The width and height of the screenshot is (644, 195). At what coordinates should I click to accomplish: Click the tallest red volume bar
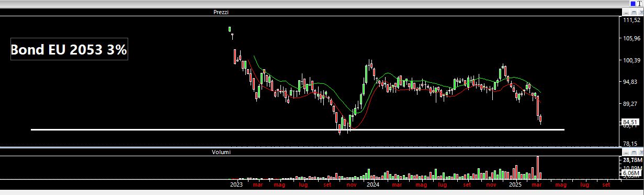pyautogui.click(x=537, y=168)
